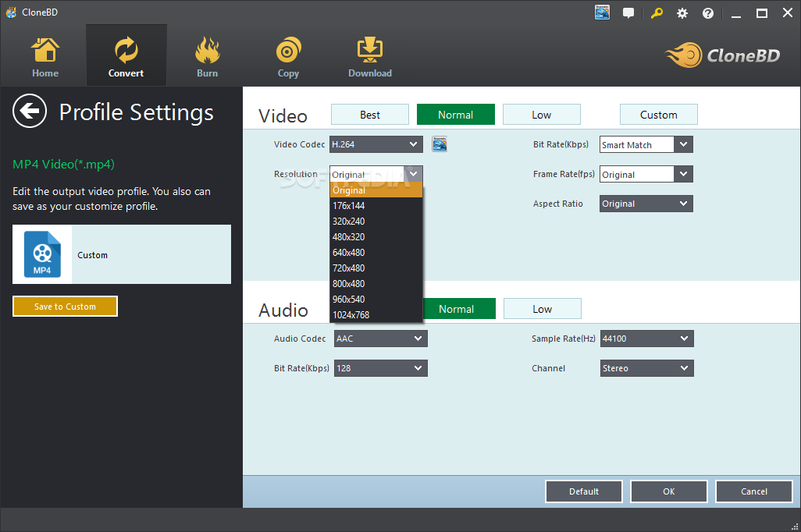Open the feedback chat bubble icon
The height and width of the screenshot is (532, 801).
tap(628, 12)
